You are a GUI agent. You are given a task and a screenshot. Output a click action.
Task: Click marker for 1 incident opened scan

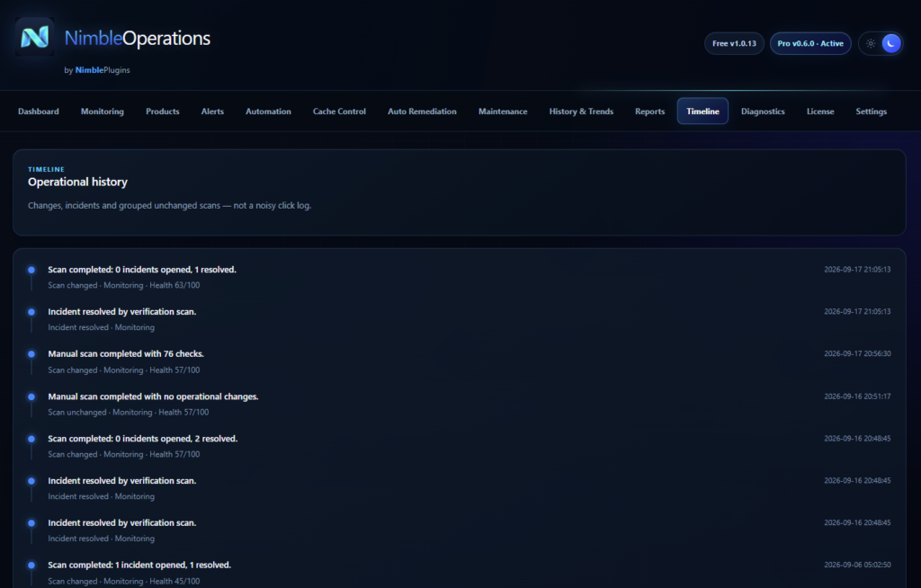pos(31,566)
